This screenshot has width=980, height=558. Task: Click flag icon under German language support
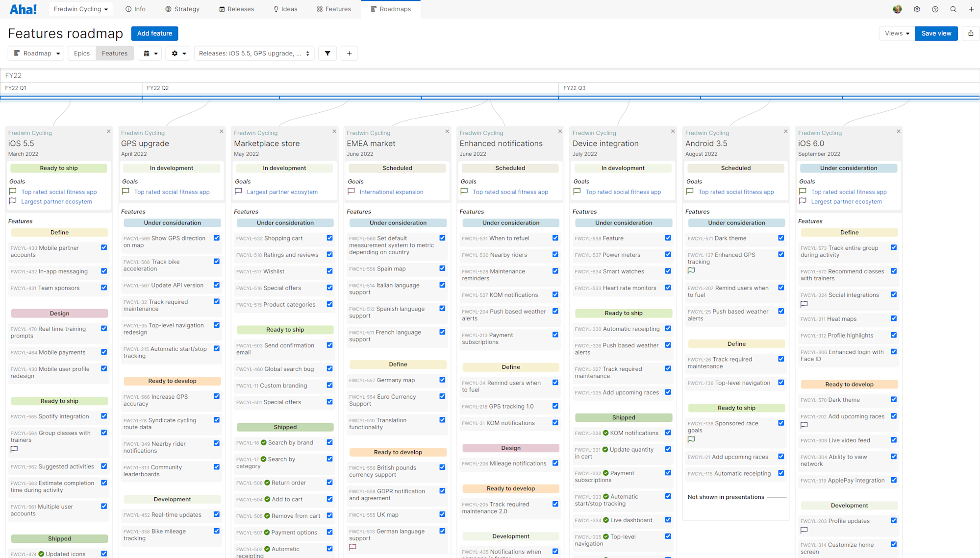pyautogui.click(x=352, y=547)
